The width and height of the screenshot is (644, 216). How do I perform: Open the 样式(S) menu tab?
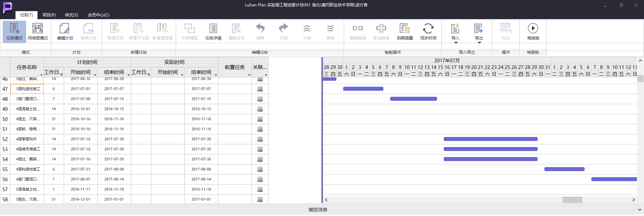(x=71, y=15)
